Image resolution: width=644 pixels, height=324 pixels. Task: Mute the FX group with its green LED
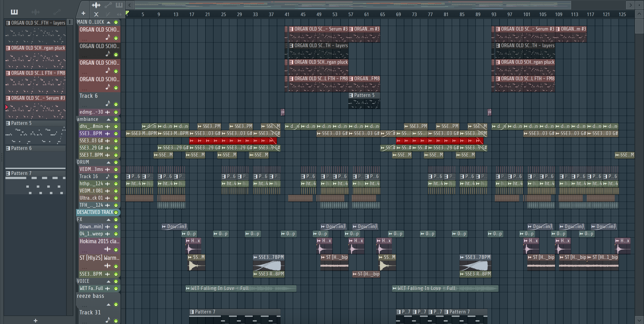(116, 220)
